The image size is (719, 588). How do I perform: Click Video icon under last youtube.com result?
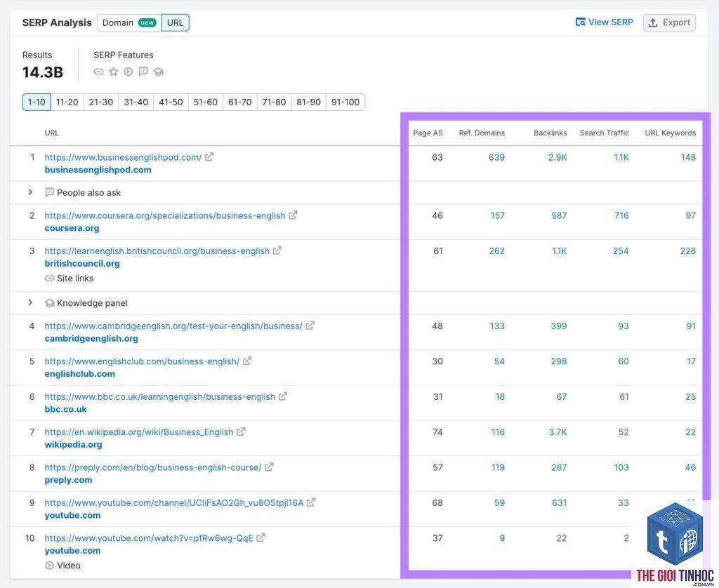click(50, 566)
